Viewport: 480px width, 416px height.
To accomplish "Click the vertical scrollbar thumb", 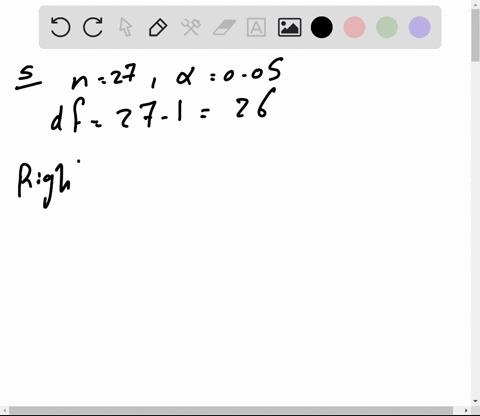I will pyautogui.click(x=475, y=35).
